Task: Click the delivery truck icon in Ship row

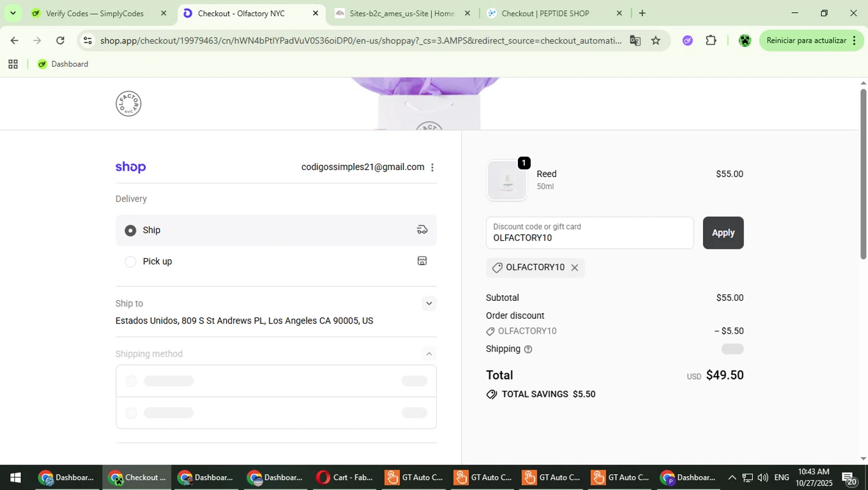Action: pos(422,230)
